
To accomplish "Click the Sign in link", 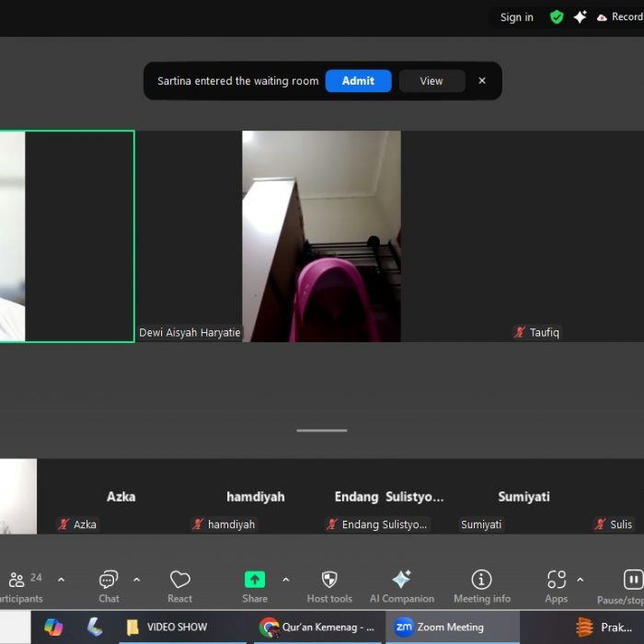I will pyautogui.click(x=516, y=17).
